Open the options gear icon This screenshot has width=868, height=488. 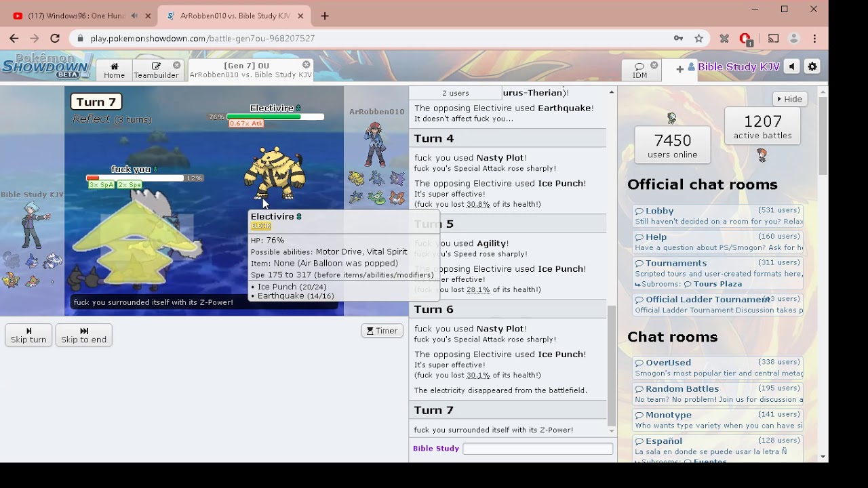click(812, 67)
